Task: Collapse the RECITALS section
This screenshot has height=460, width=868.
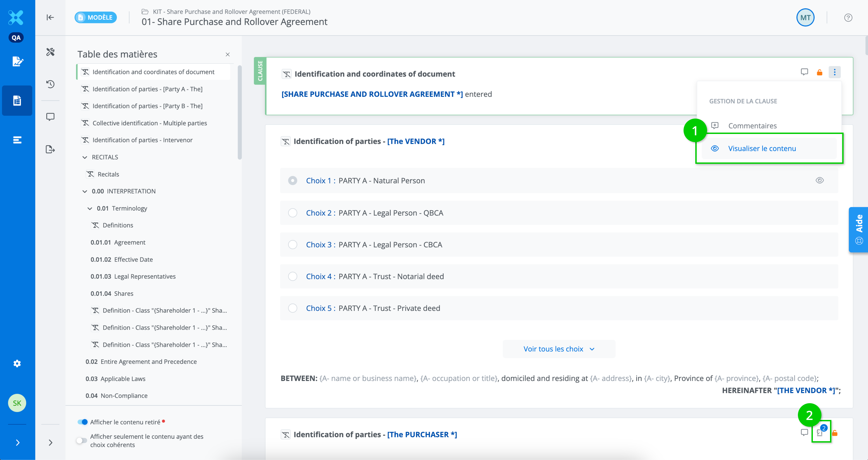Action: (x=85, y=157)
